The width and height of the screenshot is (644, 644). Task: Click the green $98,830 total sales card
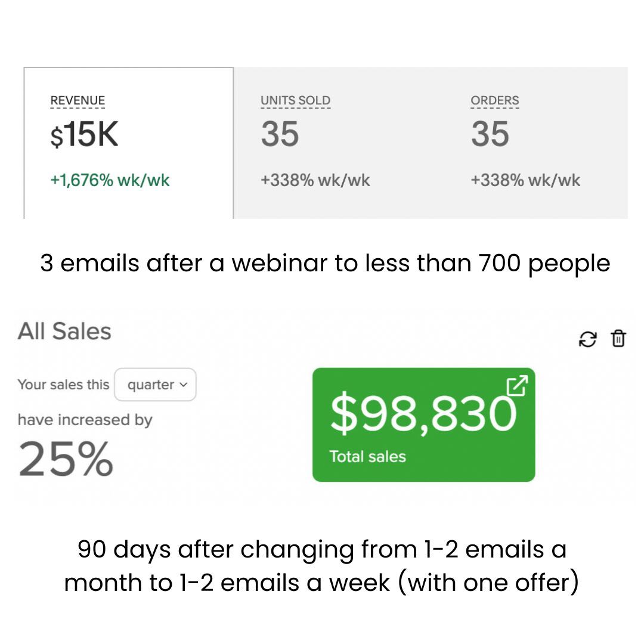pos(423,425)
